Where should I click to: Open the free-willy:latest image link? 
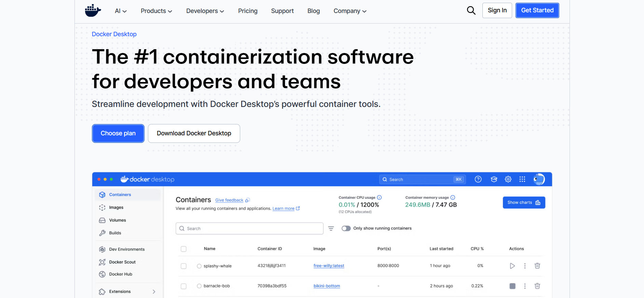point(329,266)
